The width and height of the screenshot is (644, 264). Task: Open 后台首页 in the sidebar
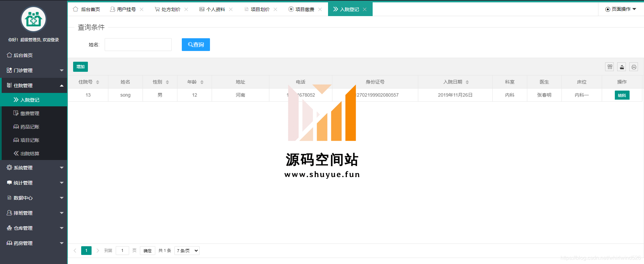34,55
